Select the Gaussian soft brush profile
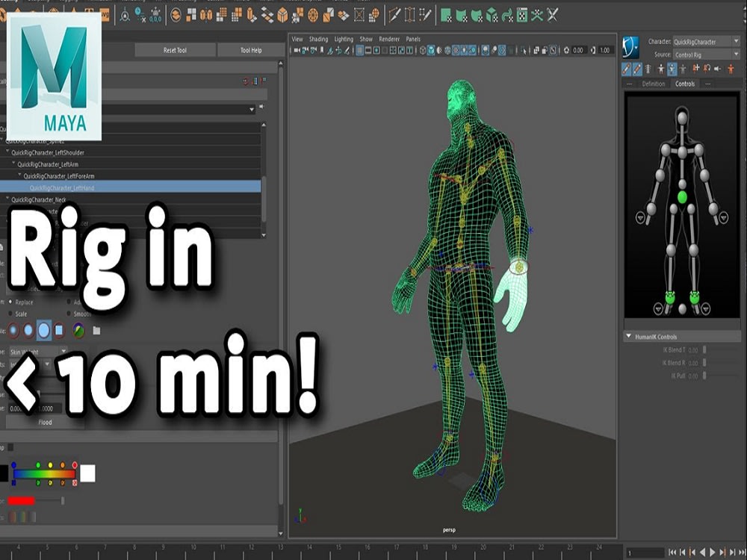The height and width of the screenshot is (560, 747). tap(13, 330)
